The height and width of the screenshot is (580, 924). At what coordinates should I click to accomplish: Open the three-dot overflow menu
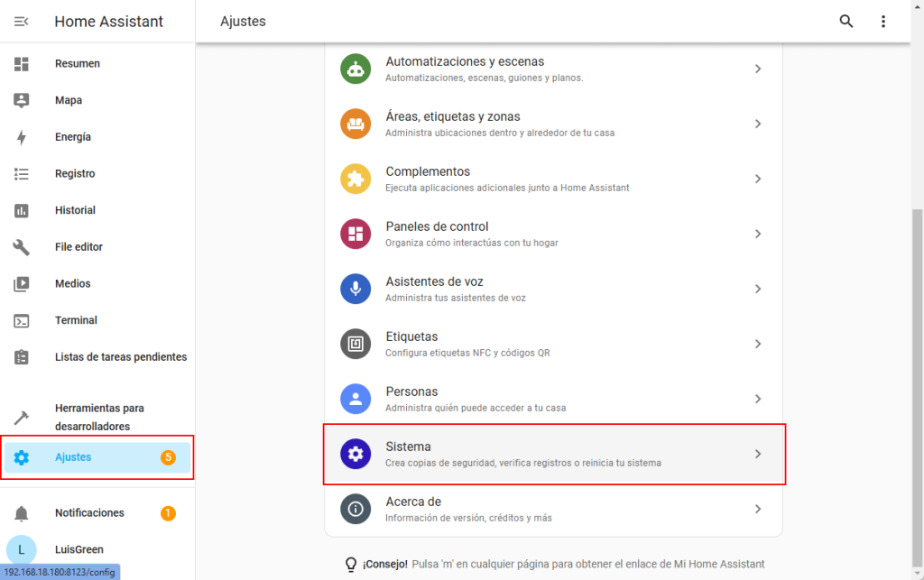pos(883,22)
